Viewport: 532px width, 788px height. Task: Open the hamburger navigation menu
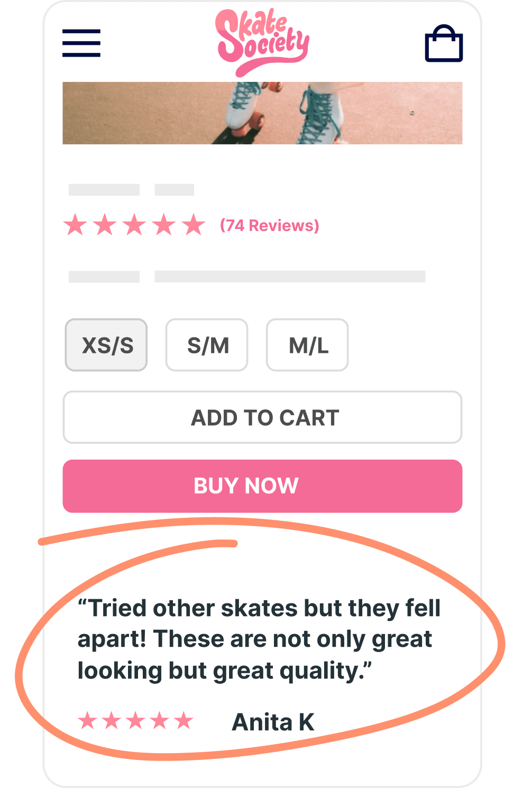point(81,43)
